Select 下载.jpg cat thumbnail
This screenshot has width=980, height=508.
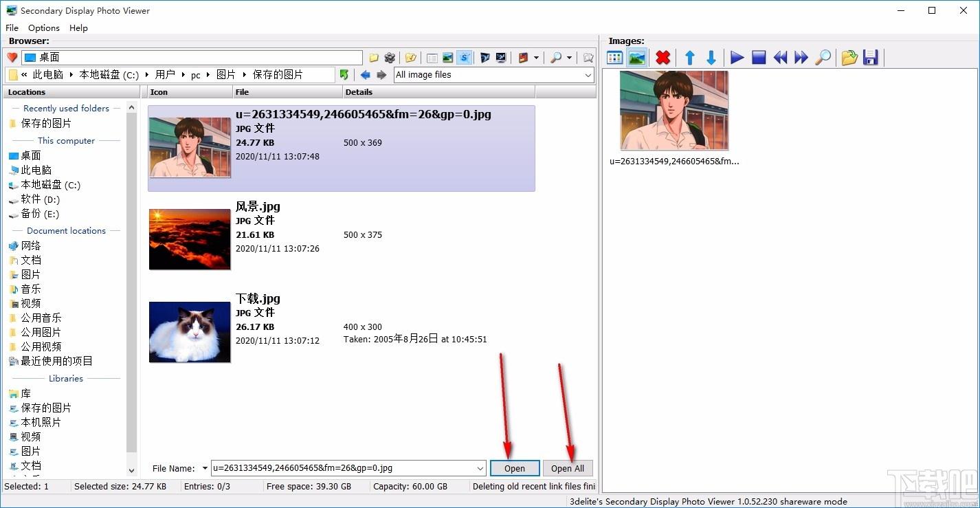click(190, 331)
